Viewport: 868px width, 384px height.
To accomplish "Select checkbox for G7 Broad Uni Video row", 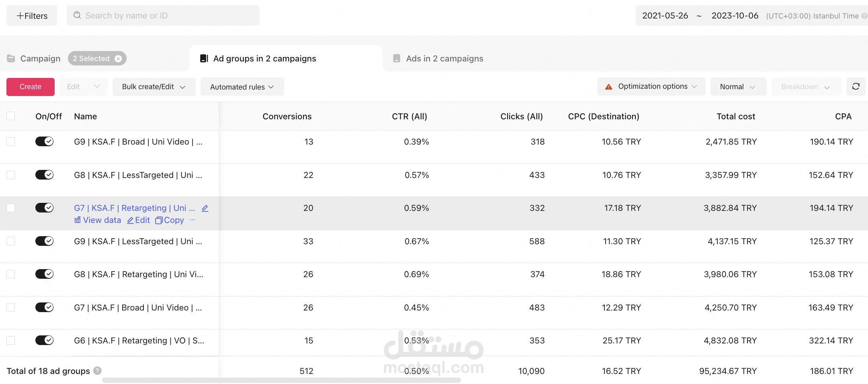I will 11,307.
